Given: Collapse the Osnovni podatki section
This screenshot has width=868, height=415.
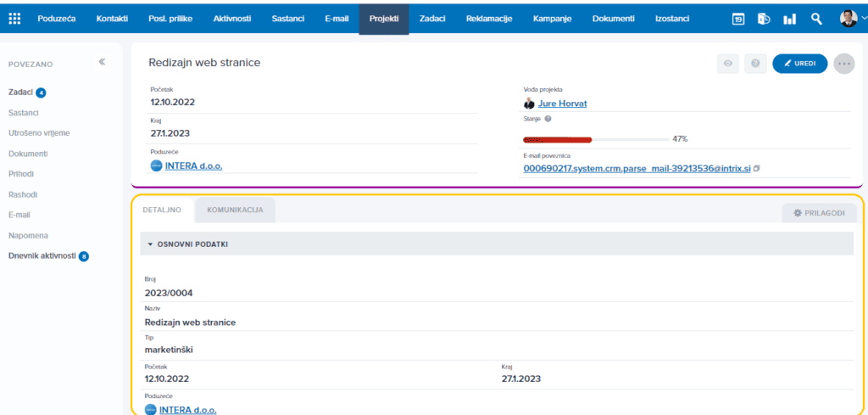Looking at the screenshot, I should pyautogui.click(x=151, y=244).
